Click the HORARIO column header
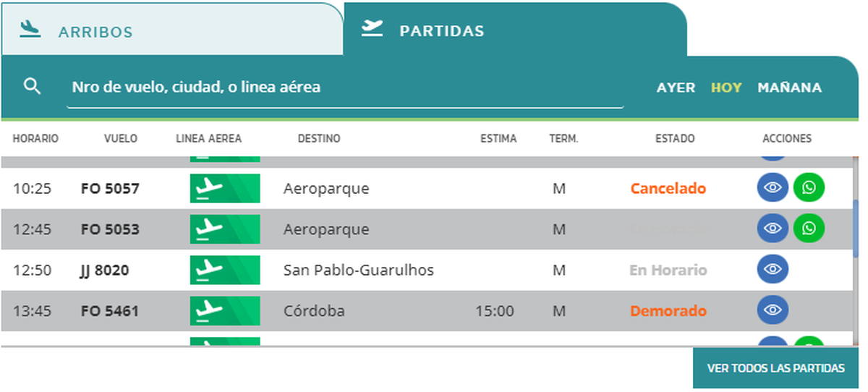Image resolution: width=868 pixels, height=392 pixels. click(x=35, y=138)
